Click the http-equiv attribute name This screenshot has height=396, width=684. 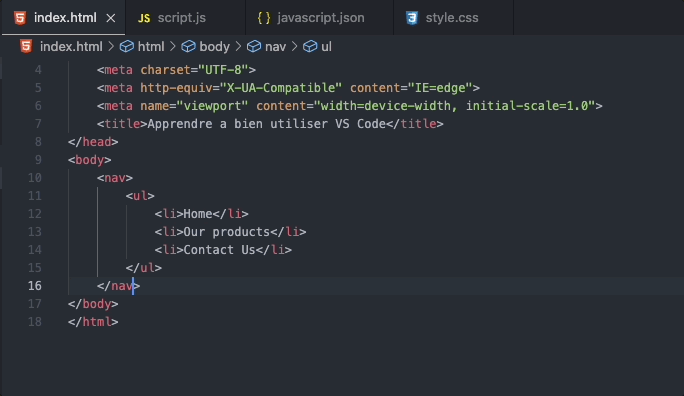tap(176, 88)
